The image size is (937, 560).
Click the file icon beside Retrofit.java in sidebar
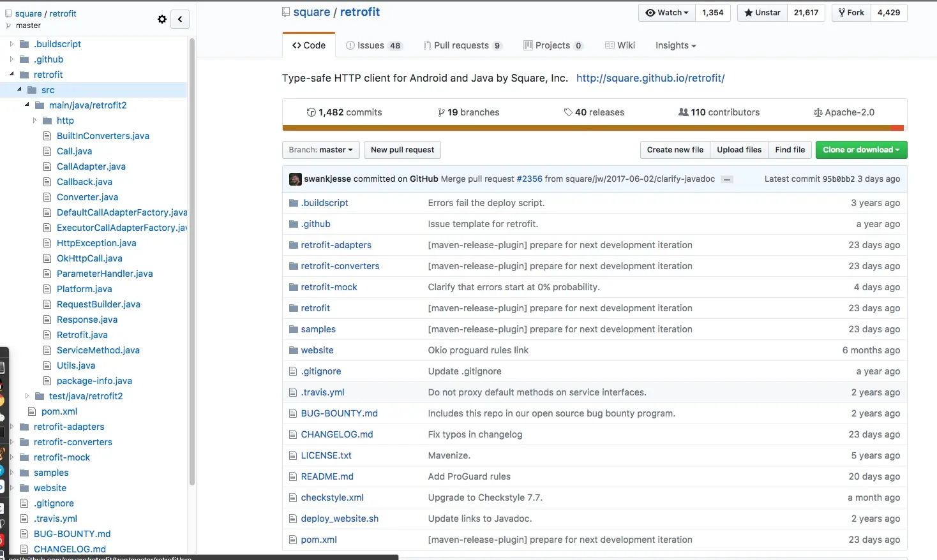(x=47, y=335)
